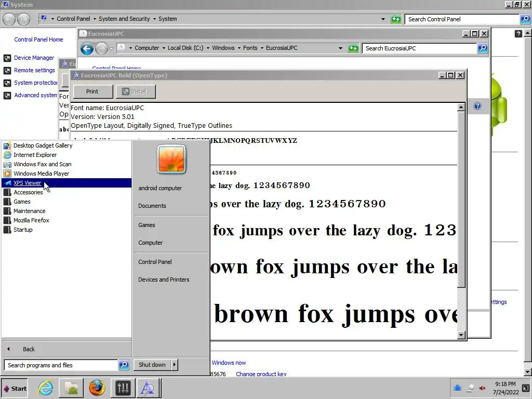Click the volume muted tray icon
Viewport: 532px width, 399px height.
click(x=482, y=388)
